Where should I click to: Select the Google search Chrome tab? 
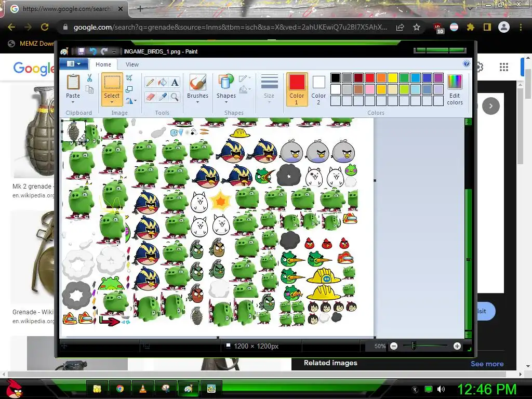click(66, 9)
